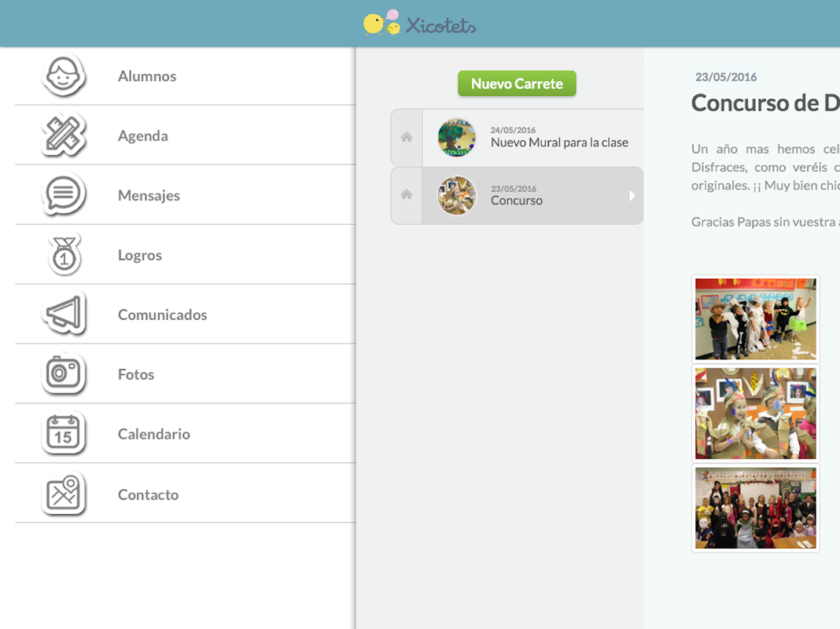Click the article date 23/05/2016 above the title
The height and width of the screenshot is (629, 840).
726,77
